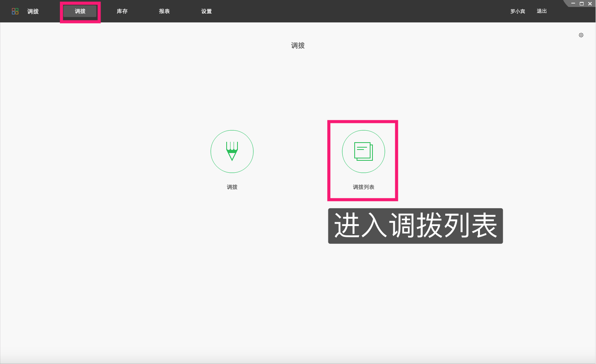Open the 调拨列表 stacked-documents icon
Screen dimensions: 596x364
(364, 151)
